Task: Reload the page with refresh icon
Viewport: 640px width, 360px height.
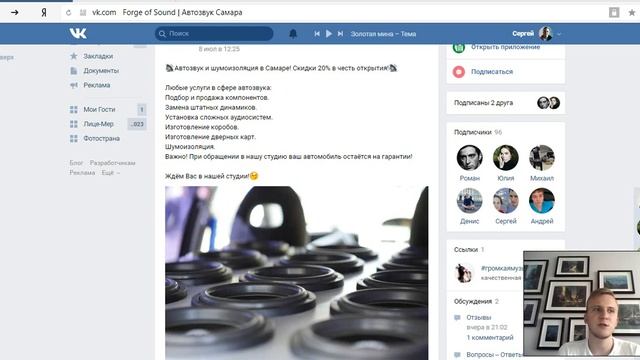Action: point(68,13)
